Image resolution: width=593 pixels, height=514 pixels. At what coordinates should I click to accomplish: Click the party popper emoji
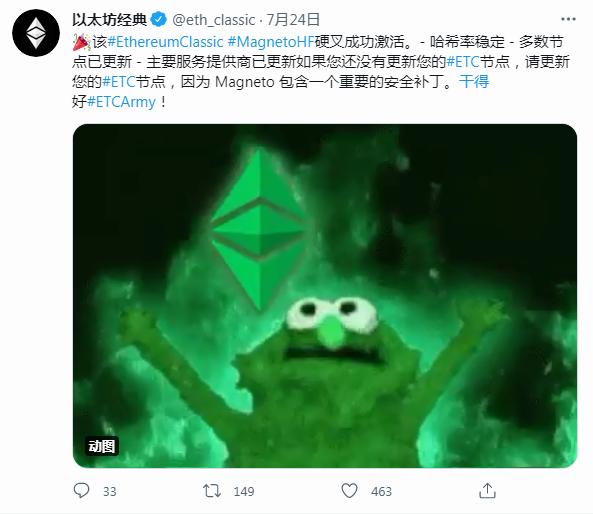(81, 42)
